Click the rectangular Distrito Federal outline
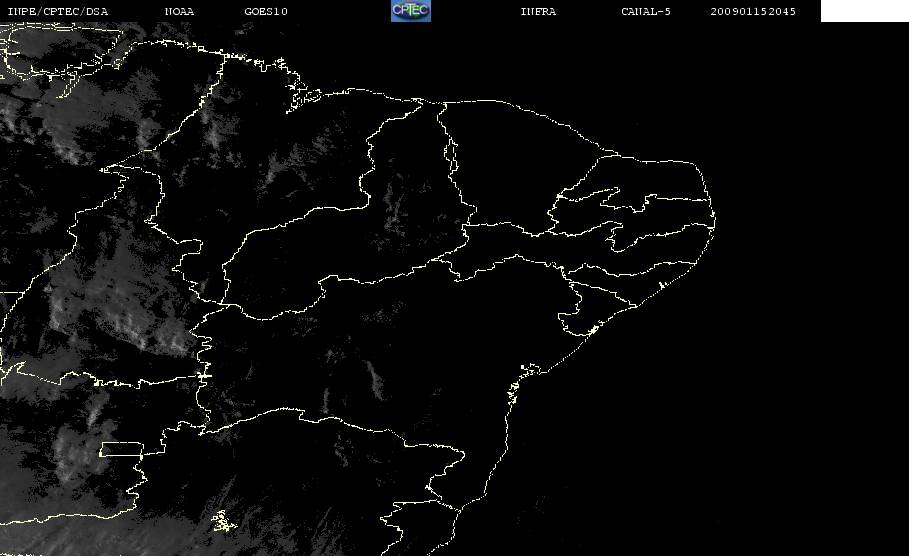The height and width of the screenshot is (556, 909). pyautogui.click(x=121, y=449)
